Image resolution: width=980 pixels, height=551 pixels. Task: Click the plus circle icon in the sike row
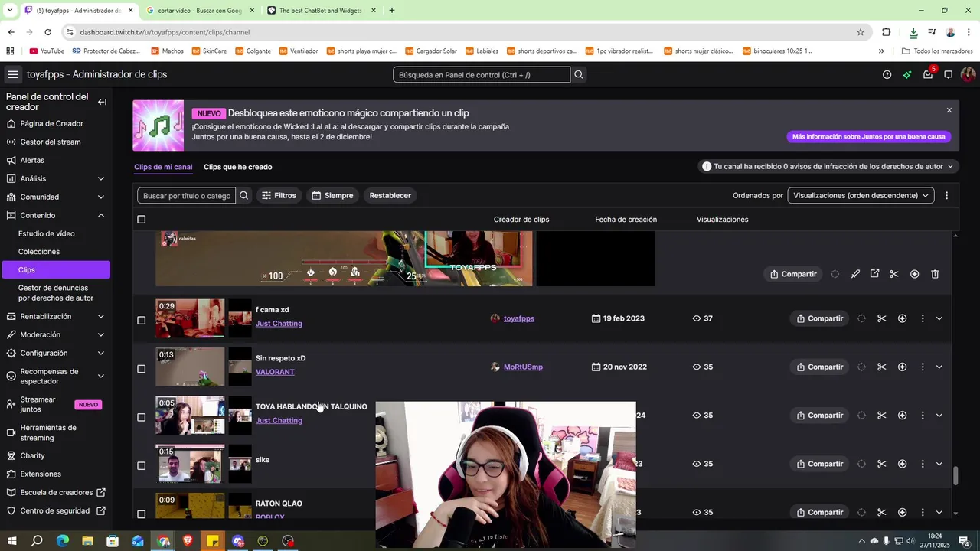coord(902,464)
